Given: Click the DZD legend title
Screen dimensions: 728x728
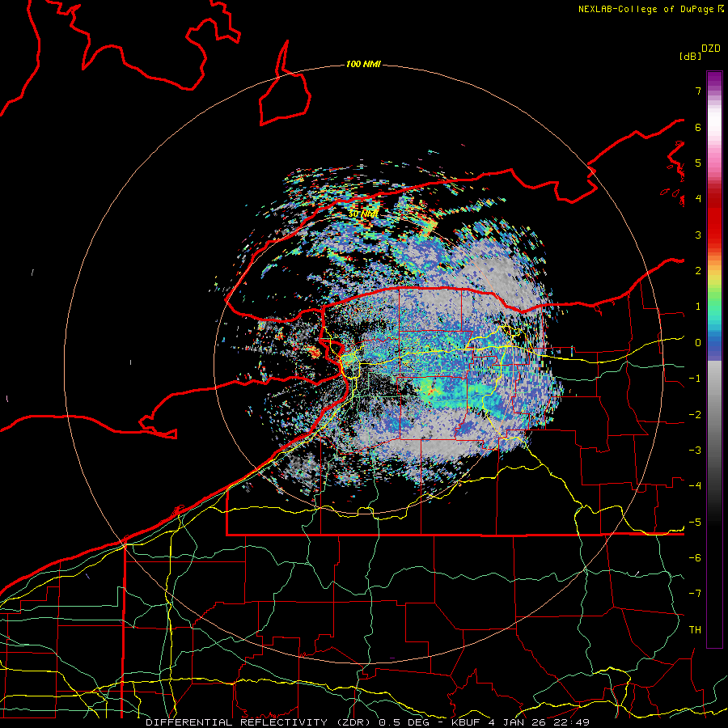Looking at the screenshot, I should (x=711, y=49).
